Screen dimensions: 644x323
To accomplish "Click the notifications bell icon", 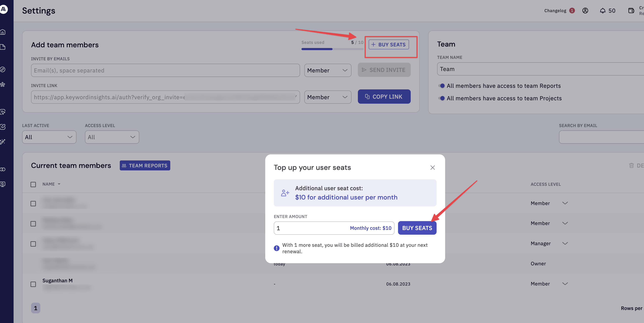I will [602, 11].
